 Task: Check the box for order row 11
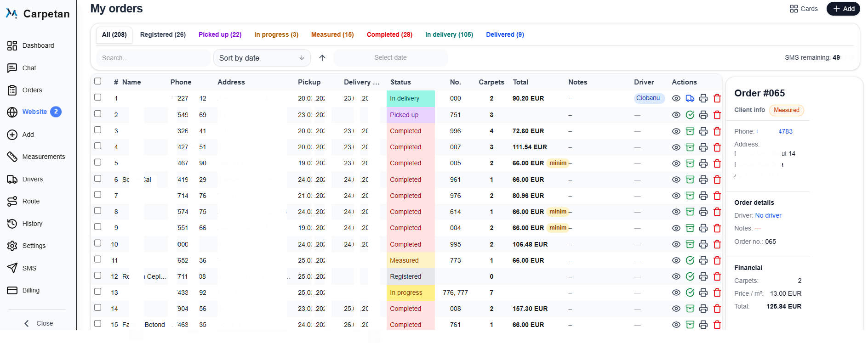(x=98, y=259)
